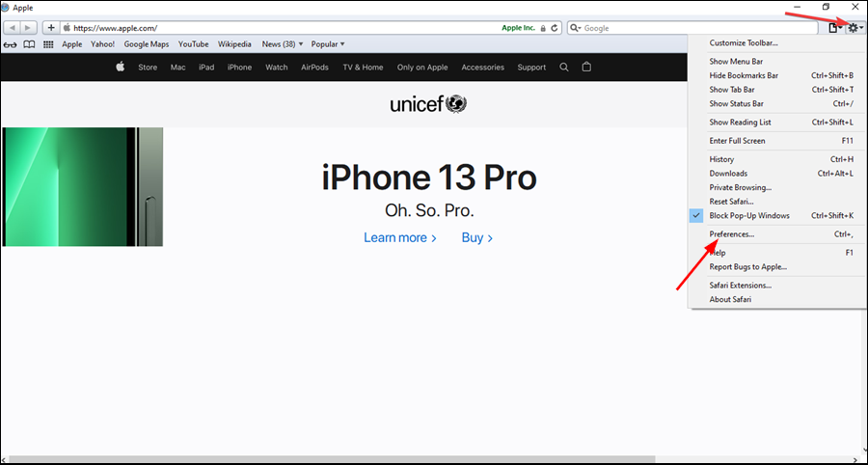Go to AirPods in Apple navigation
Image resolution: width=868 pixels, height=465 pixels.
[314, 67]
